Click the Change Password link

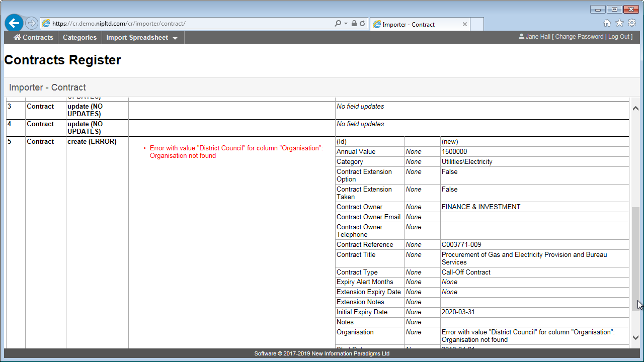pos(579,37)
